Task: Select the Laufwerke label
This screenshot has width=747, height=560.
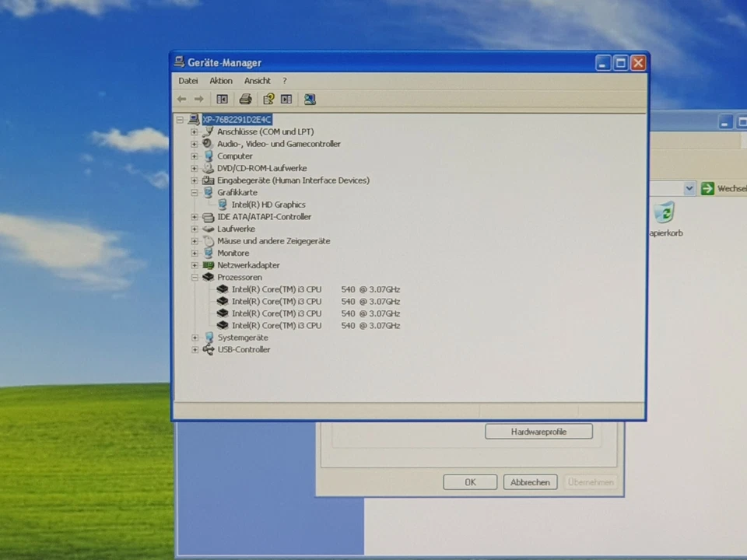Action: coord(236,229)
